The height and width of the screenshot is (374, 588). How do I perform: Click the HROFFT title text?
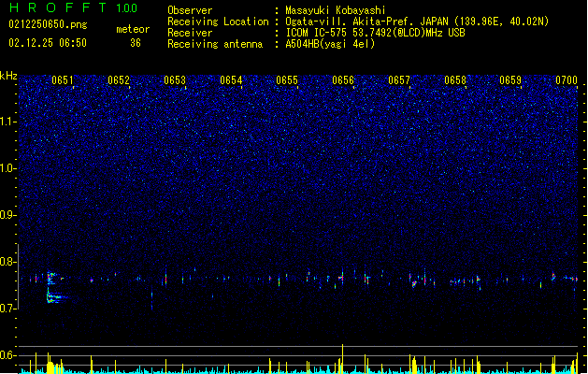coord(58,7)
